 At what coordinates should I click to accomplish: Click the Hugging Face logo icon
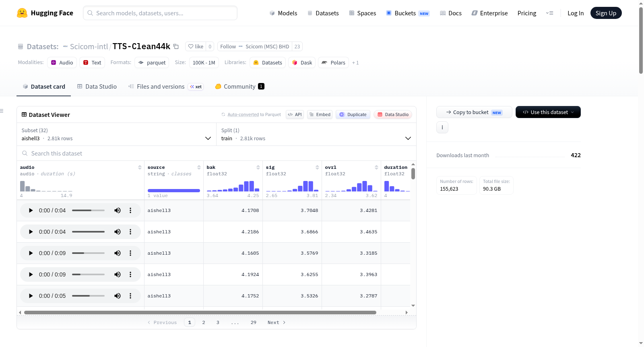coord(22,13)
